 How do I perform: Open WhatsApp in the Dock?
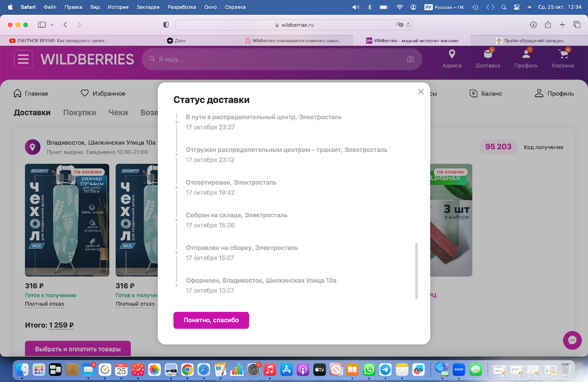369,369
